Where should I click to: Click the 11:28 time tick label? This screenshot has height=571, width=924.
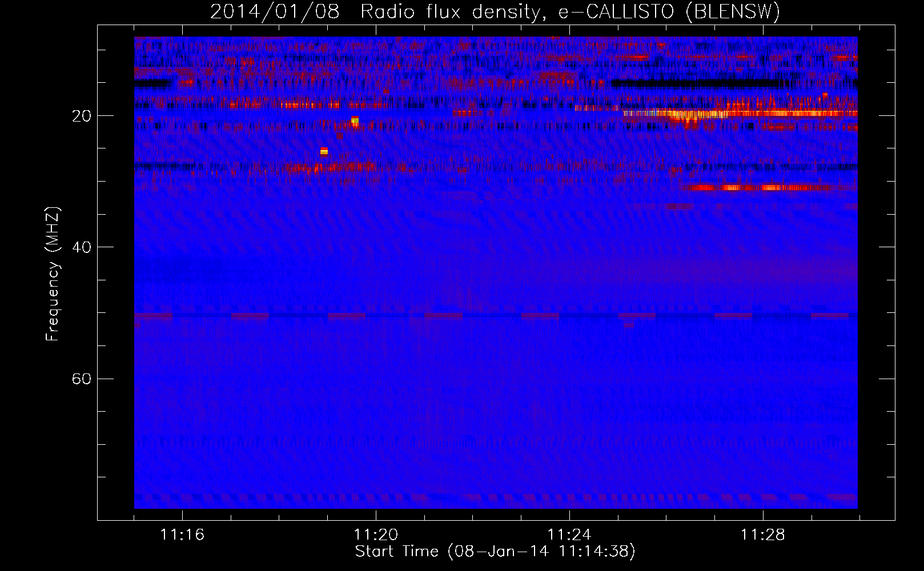pos(763,535)
